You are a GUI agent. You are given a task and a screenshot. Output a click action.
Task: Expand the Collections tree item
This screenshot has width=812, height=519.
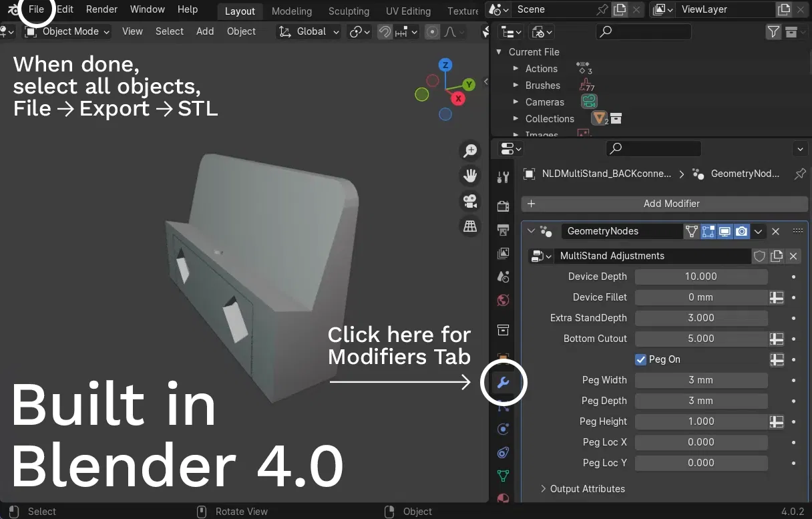click(516, 119)
